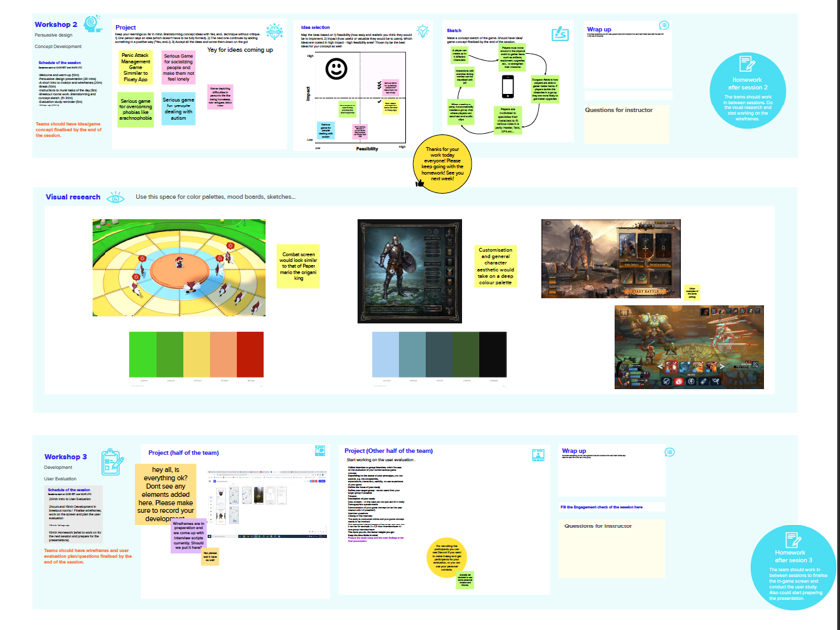Select the light blue palette swatch
Image resolution: width=840 pixels, height=630 pixels.
[x=385, y=355]
